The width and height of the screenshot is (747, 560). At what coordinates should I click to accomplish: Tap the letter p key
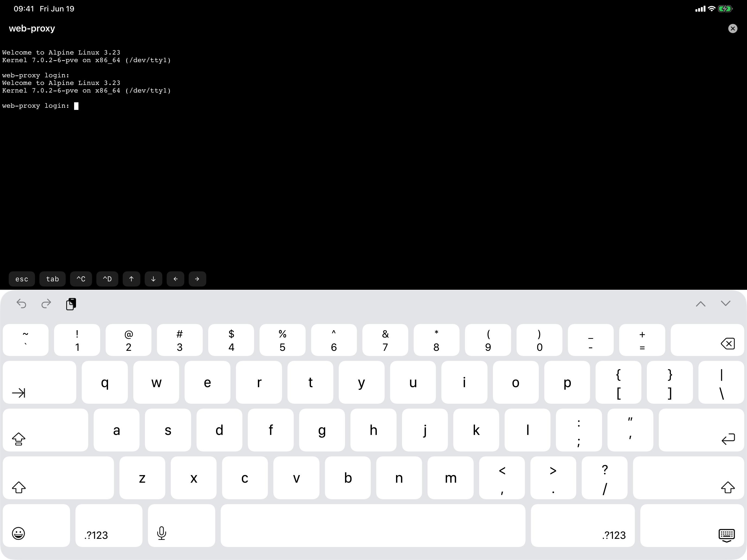[x=567, y=382]
